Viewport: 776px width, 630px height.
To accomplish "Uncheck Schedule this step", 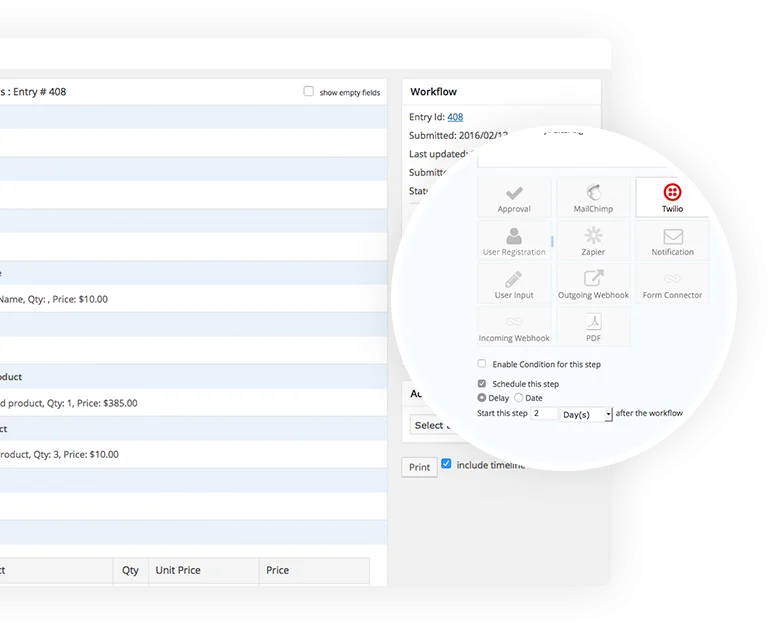I will click(x=482, y=384).
